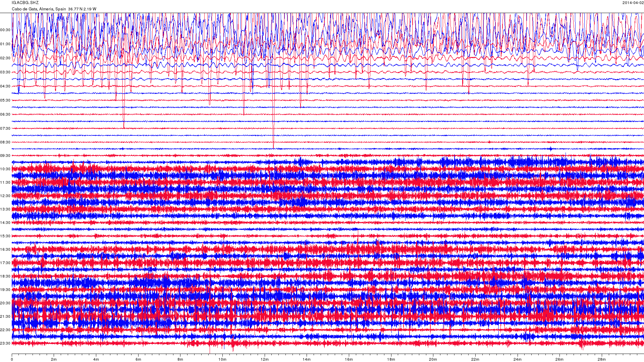Select the 13:30 time label
Viewport: 644px width, 362px height.
tap(5, 209)
